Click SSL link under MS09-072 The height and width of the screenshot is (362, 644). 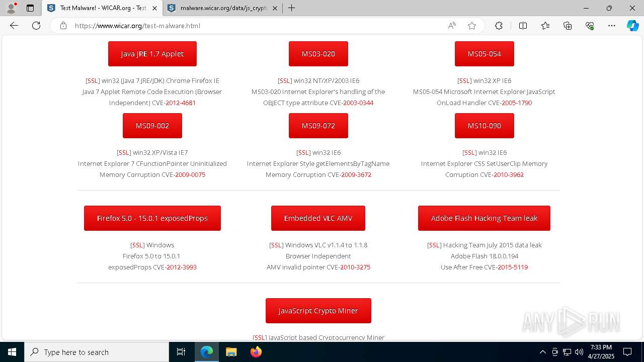tap(303, 152)
